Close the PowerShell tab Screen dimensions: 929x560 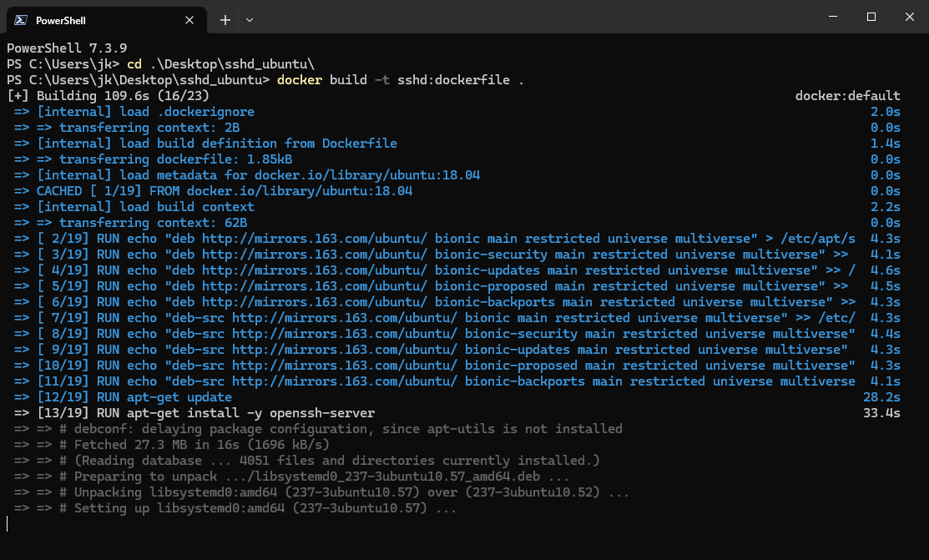click(x=189, y=20)
